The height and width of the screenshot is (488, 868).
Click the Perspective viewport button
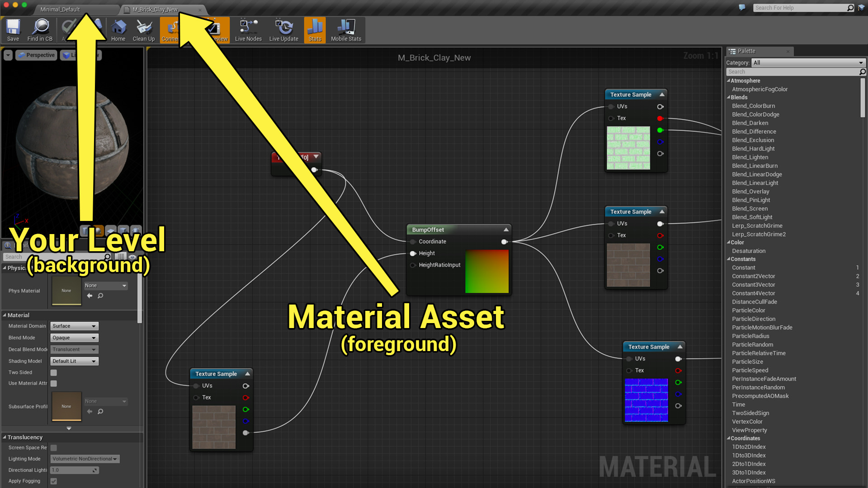click(36, 55)
